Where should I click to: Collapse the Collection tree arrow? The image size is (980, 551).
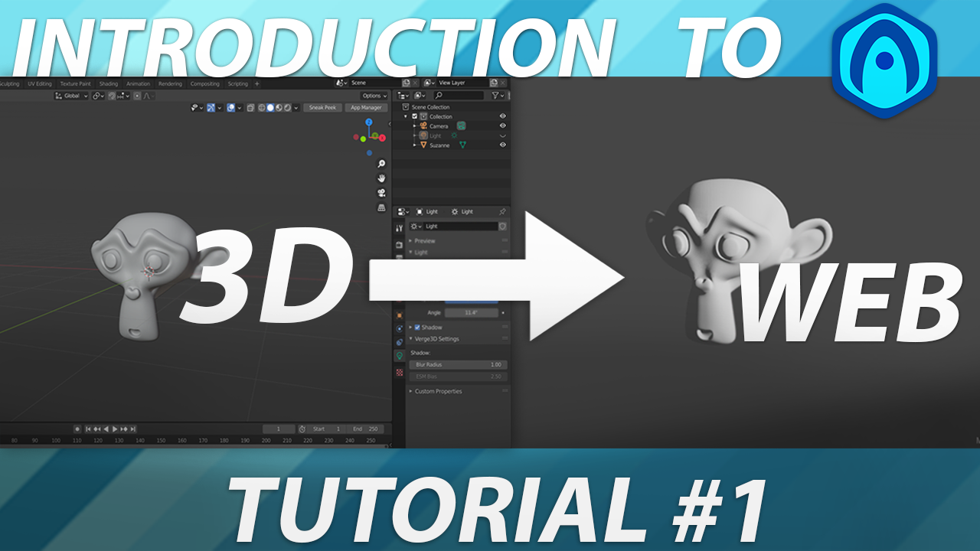tap(406, 116)
